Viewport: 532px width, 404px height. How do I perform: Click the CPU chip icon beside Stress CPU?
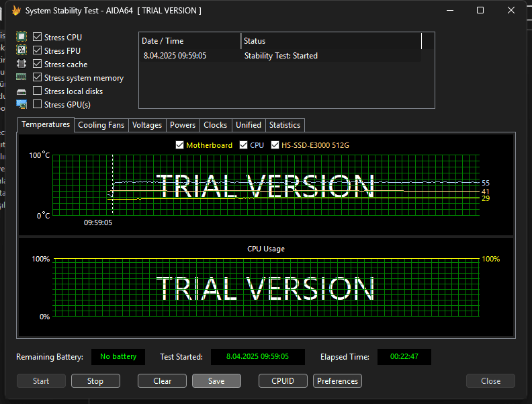(x=21, y=37)
